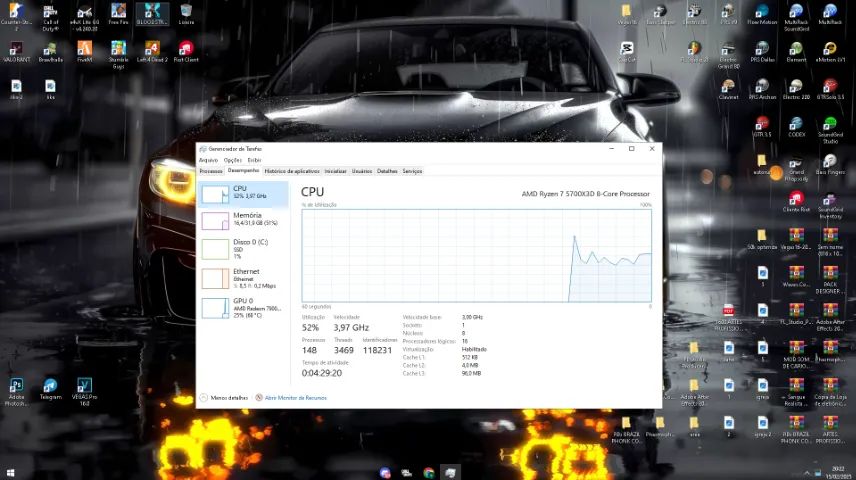Open the taskbar clock and date
The width and height of the screenshot is (856, 480).
click(837, 473)
